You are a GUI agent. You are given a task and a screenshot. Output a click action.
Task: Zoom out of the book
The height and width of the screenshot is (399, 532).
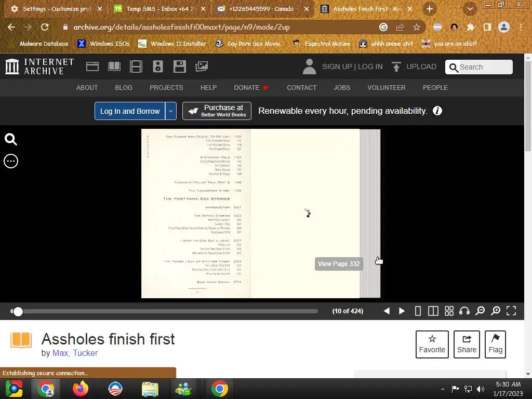point(480,311)
